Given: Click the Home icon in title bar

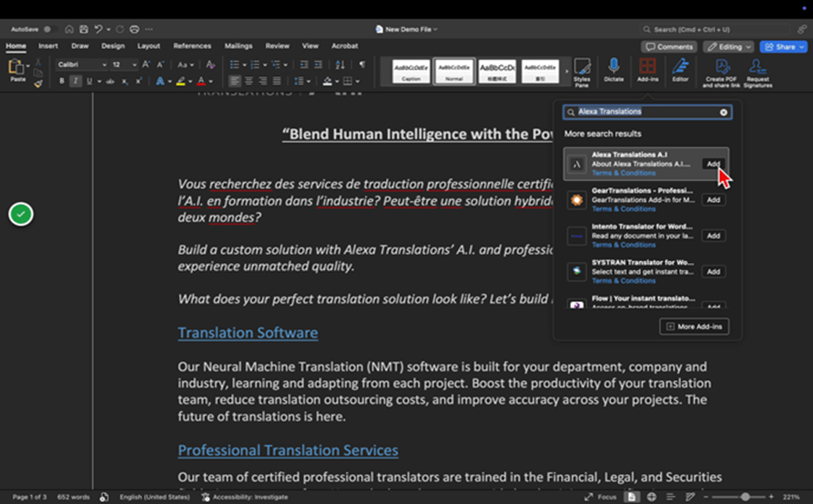Looking at the screenshot, I should [69, 29].
